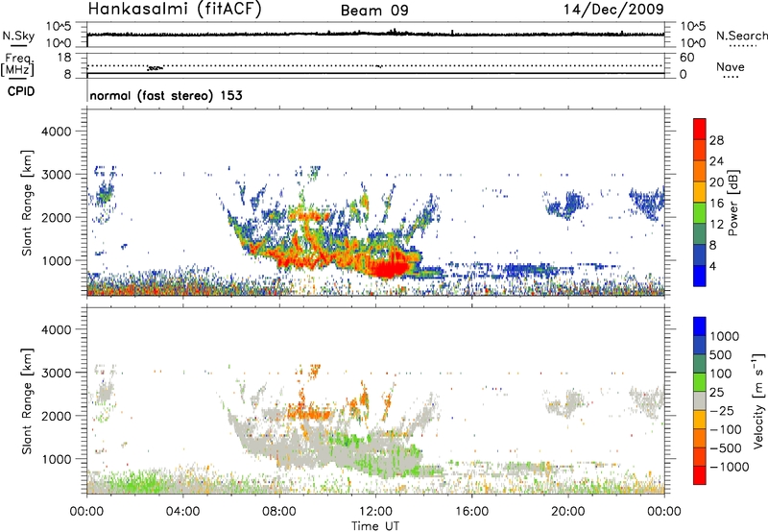The height and width of the screenshot is (532, 768).
Task: Click the "Freq. [MHz]" axis label
Action: click(x=18, y=64)
